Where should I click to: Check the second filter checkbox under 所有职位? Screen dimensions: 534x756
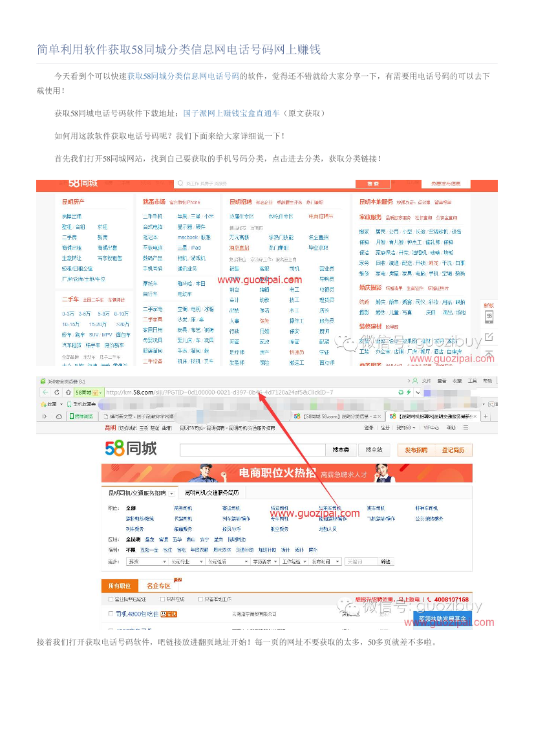click(x=162, y=599)
